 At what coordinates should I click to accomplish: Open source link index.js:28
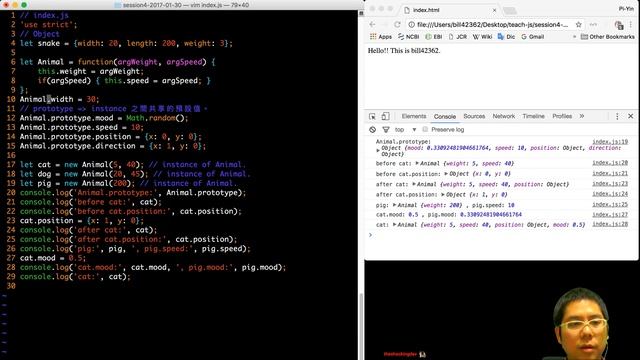[610, 224]
